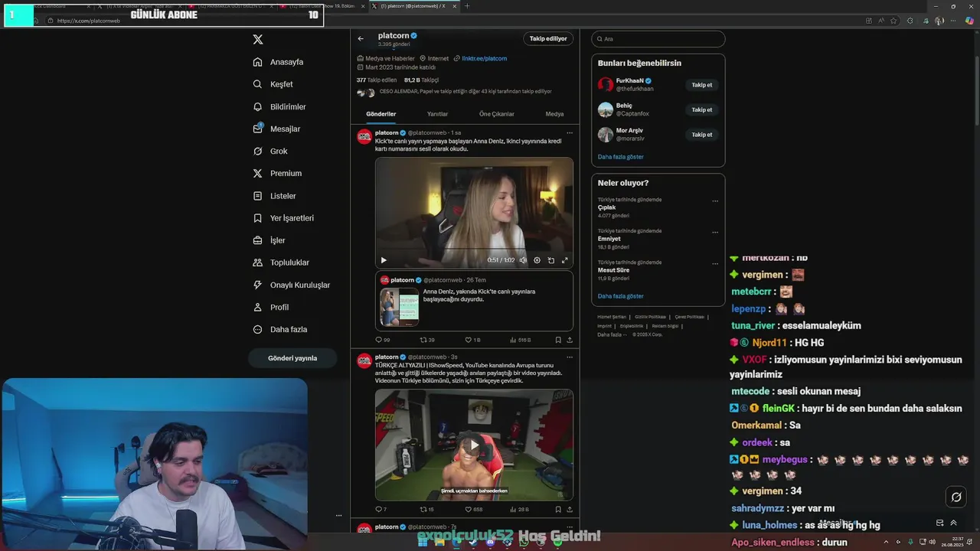Open a new browser tab
The image size is (980, 551).
tap(467, 5)
